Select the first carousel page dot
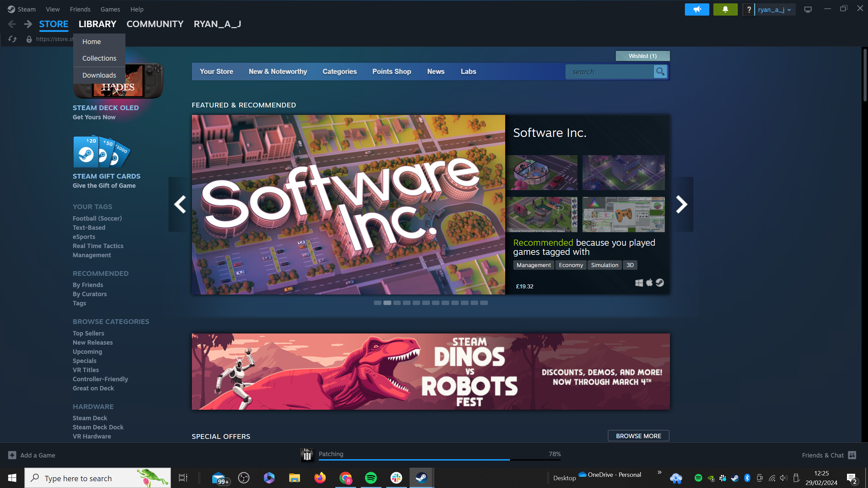 (377, 303)
